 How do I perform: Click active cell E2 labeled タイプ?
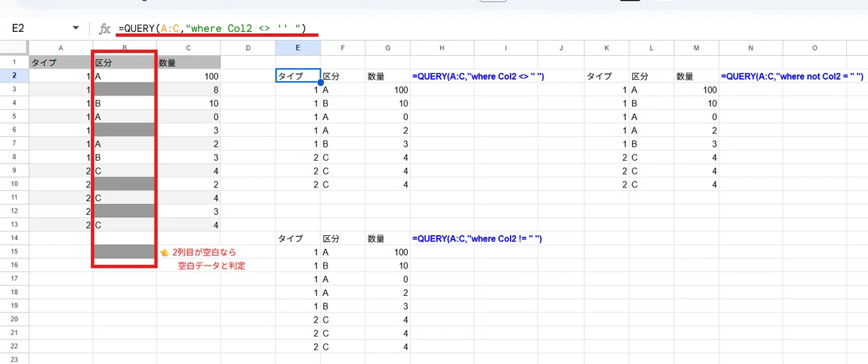298,75
